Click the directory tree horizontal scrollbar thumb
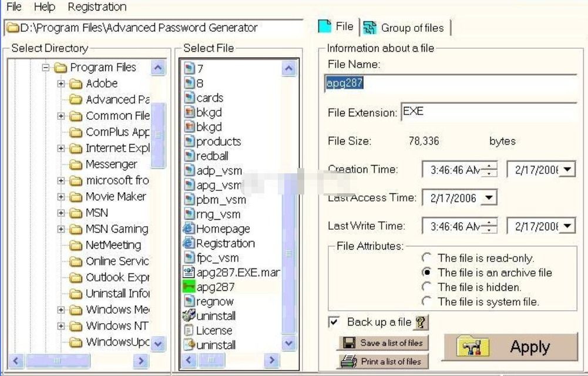Viewport: 588px width, 376px height. pyautogui.click(x=58, y=361)
